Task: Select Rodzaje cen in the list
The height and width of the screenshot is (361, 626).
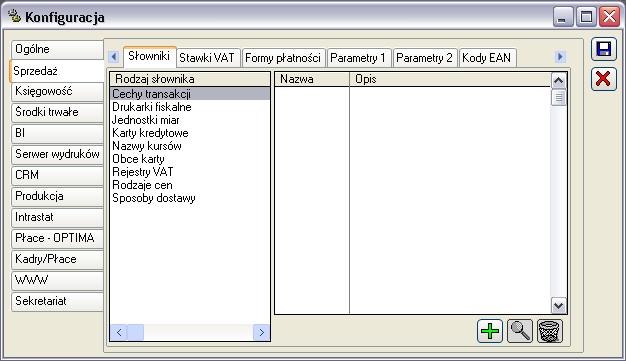Action: [x=190, y=185]
